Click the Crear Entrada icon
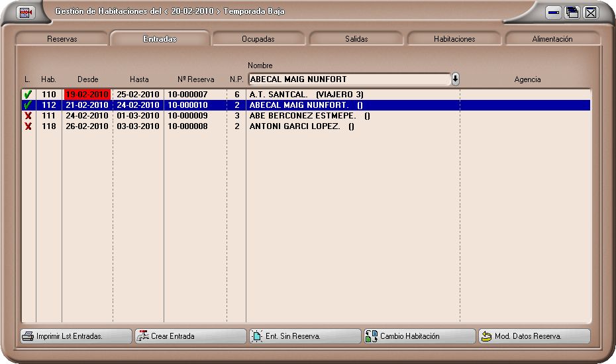616x364 pixels. click(142, 336)
